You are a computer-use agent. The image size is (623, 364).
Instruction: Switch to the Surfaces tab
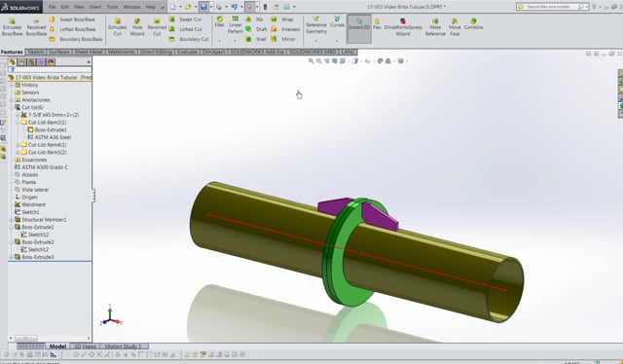(59, 52)
